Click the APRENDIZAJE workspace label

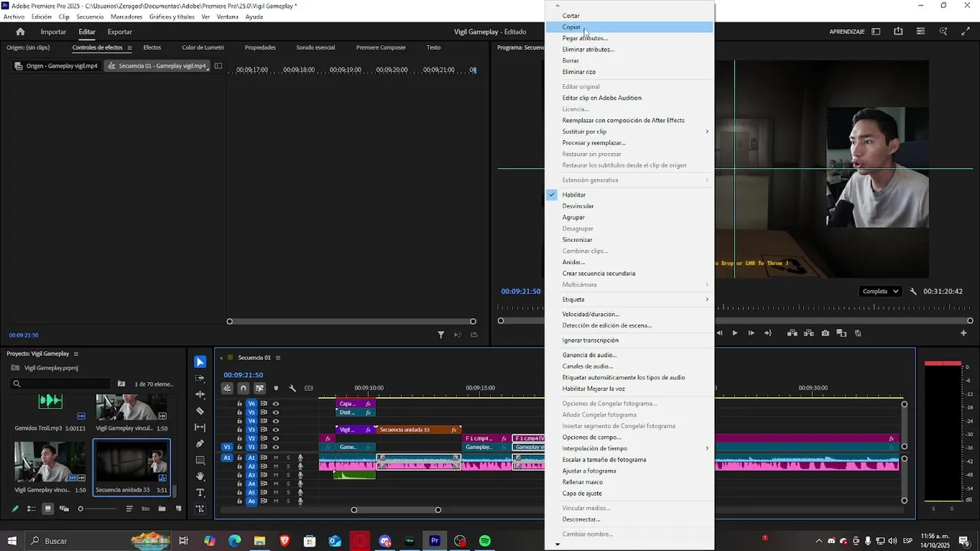coord(847,32)
